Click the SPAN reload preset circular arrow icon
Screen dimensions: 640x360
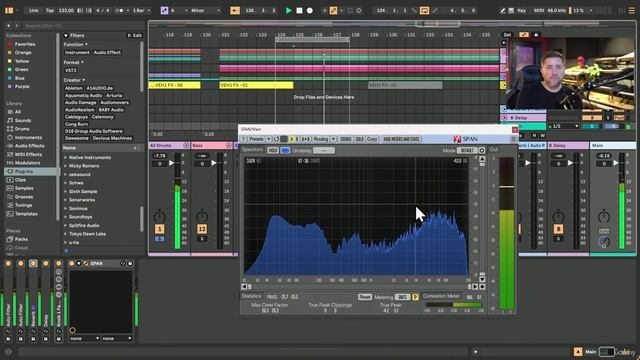click(276, 139)
